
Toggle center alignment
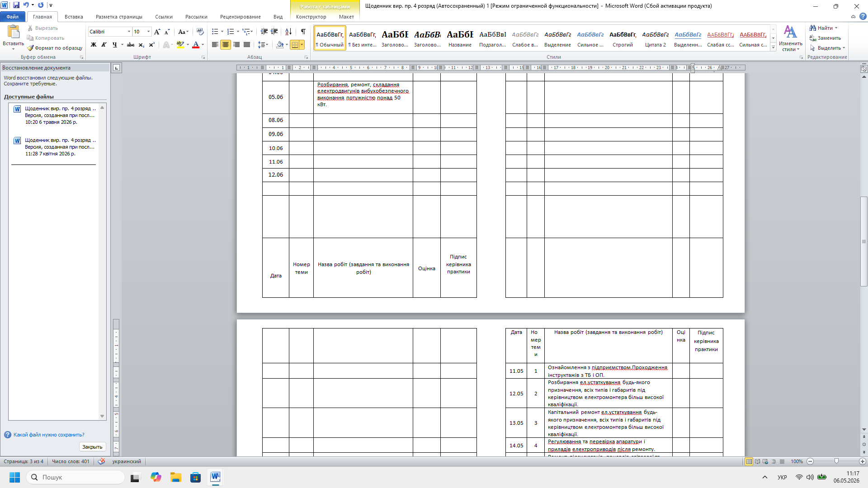tap(226, 45)
